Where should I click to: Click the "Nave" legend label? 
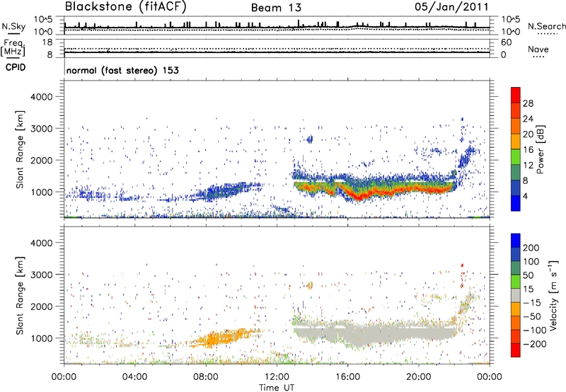(538, 49)
